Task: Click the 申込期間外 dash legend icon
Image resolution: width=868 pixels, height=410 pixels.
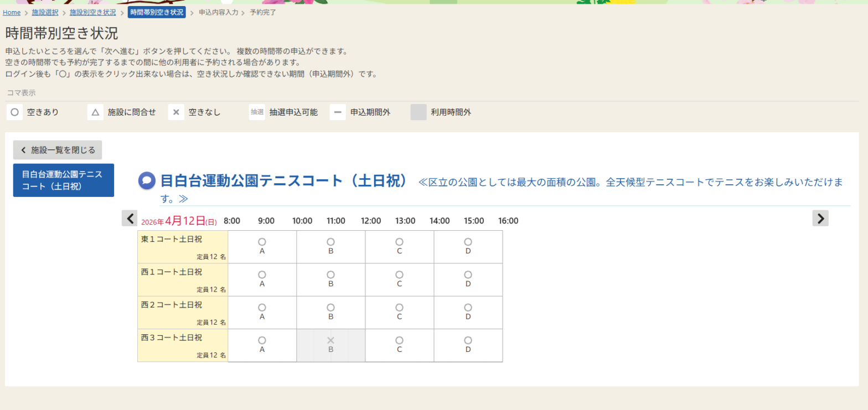Action: point(338,112)
